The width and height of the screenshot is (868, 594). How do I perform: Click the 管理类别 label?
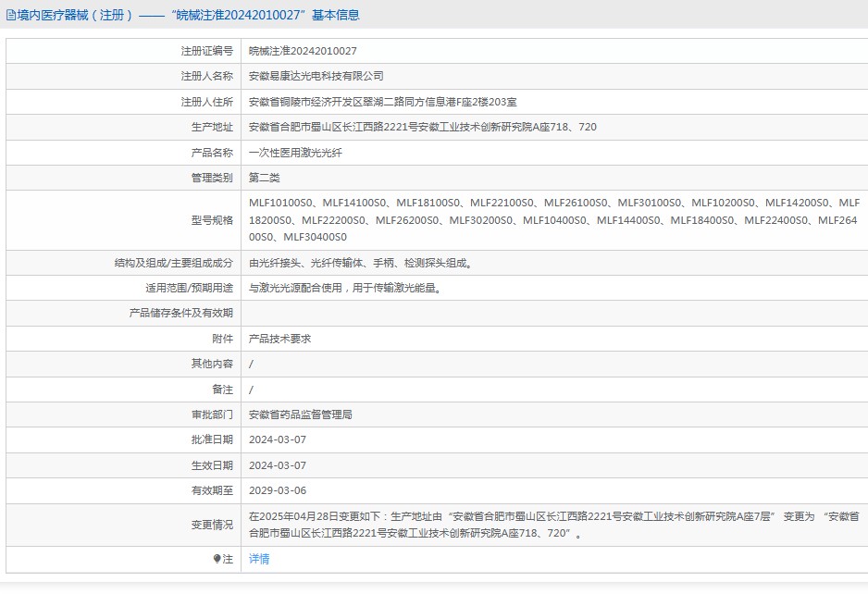coord(213,178)
